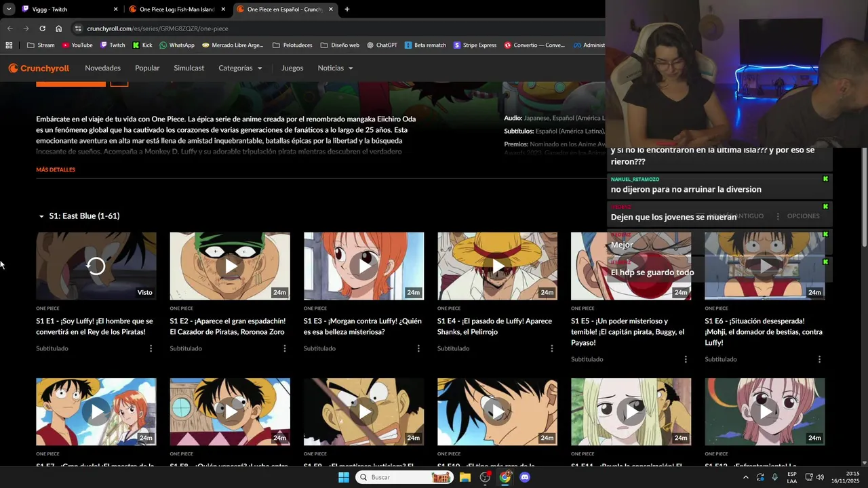This screenshot has width=868, height=488.
Task: Click the Windows taskbar Buscar search box
Action: (404, 477)
